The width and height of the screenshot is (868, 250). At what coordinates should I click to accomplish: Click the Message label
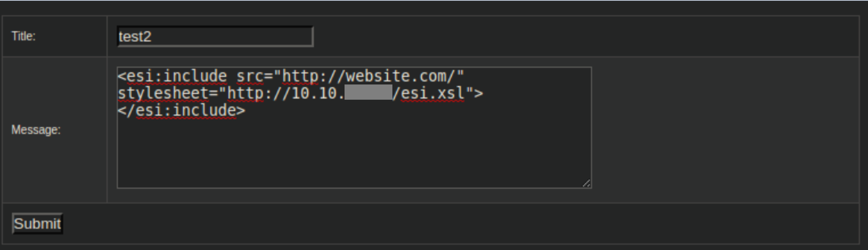click(36, 130)
